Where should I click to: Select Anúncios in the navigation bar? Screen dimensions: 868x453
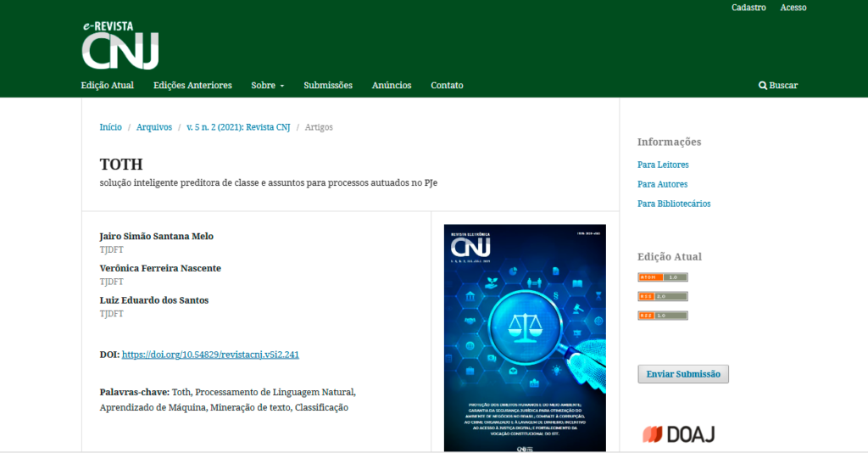392,86
